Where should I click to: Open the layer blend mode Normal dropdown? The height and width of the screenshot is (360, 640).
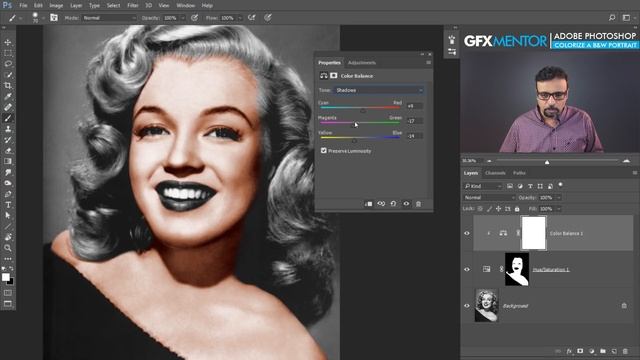[489, 198]
